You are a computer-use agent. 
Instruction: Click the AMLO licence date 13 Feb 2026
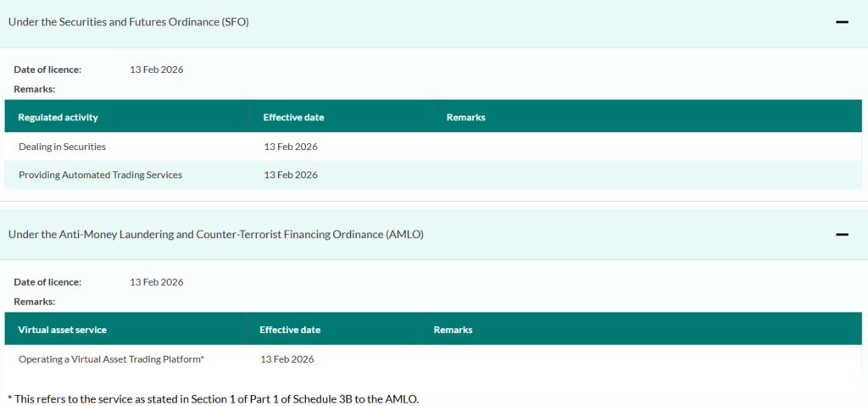(x=157, y=282)
